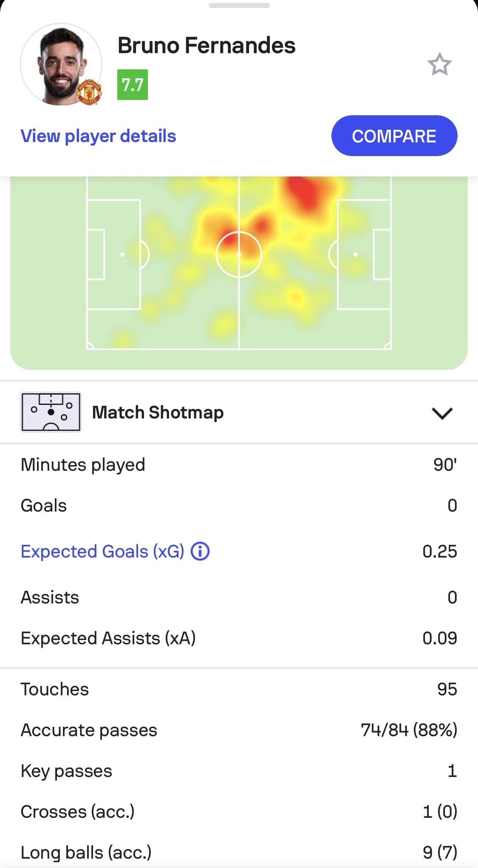Open View player details link

click(98, 136)
